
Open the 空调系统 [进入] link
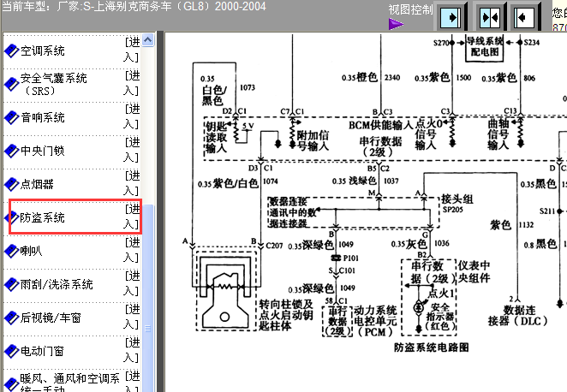point(132,50)
